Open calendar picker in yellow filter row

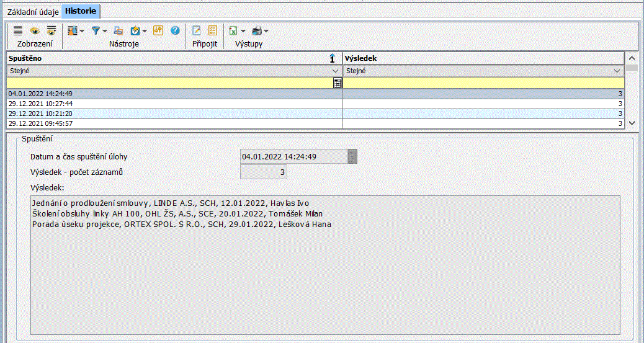[338, 82]
